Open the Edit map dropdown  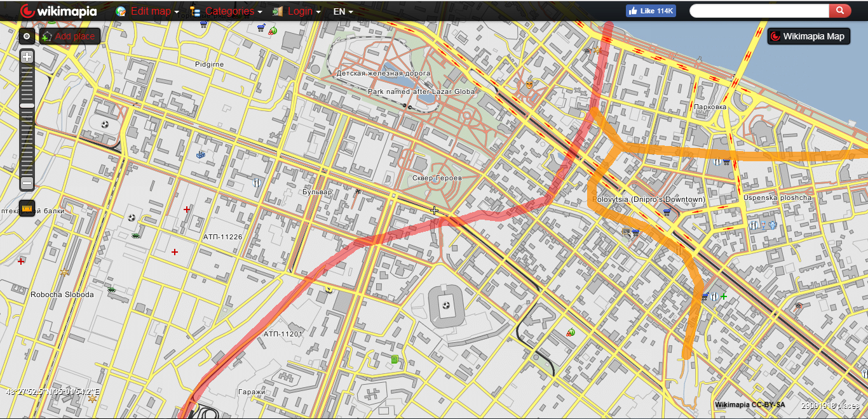(x=147, y=11)
